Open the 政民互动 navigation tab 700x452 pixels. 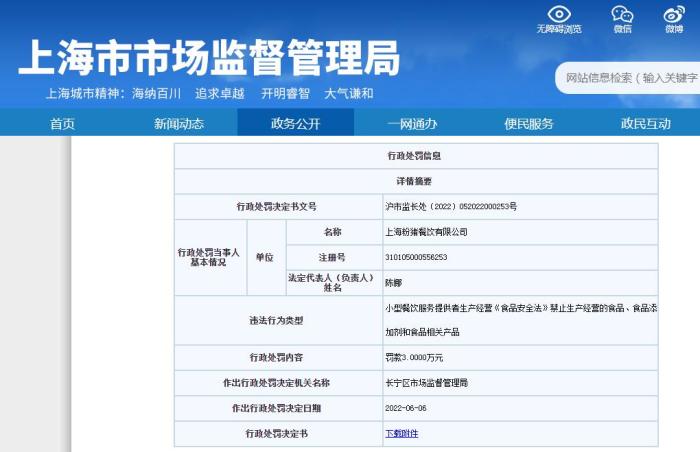pos(645,124)
